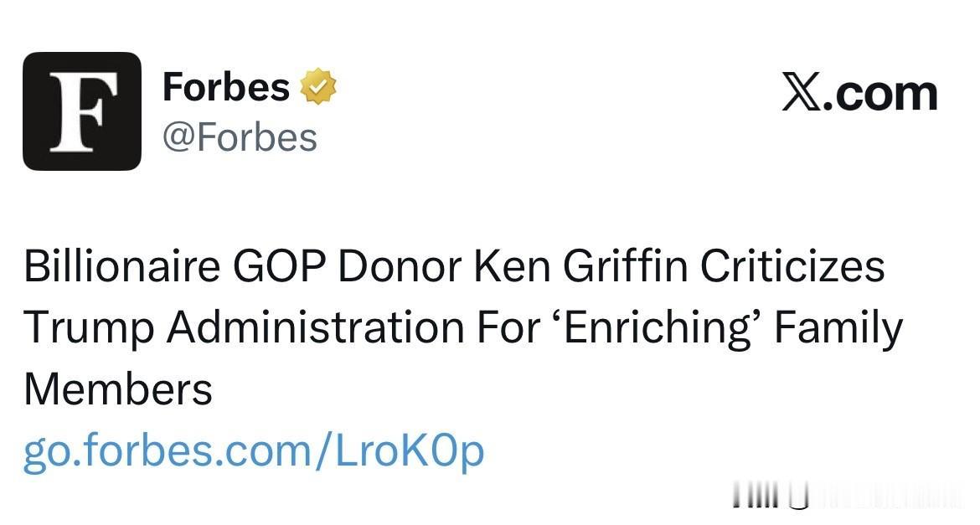Click the Forbes 'F' profile avatar
The height and width of the screenshot is (525, 980).
[81, 111]
